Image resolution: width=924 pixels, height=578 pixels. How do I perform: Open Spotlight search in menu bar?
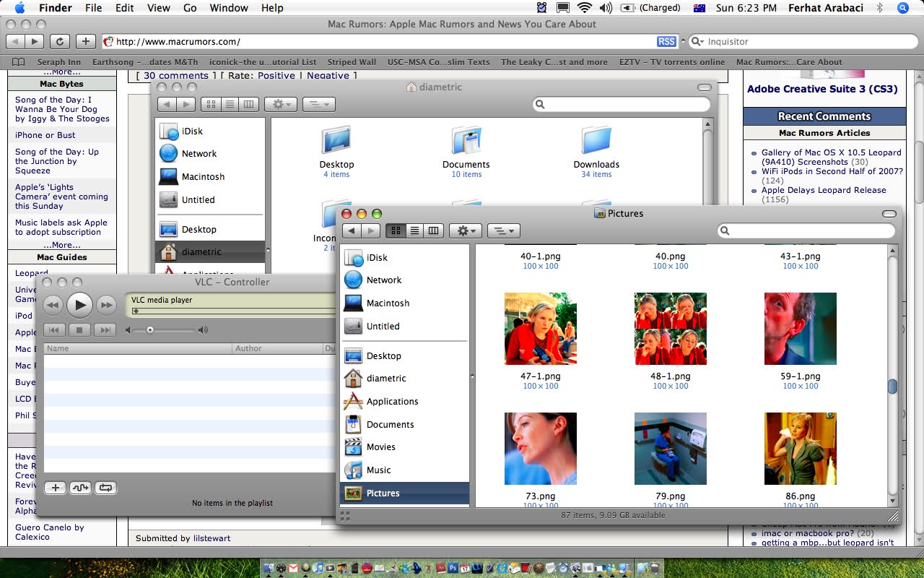(903, 8)
